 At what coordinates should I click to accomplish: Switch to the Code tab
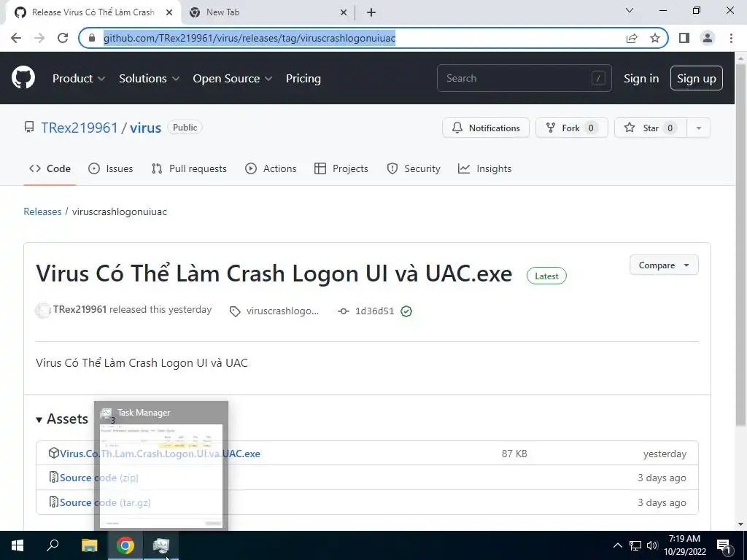[50, 168]
